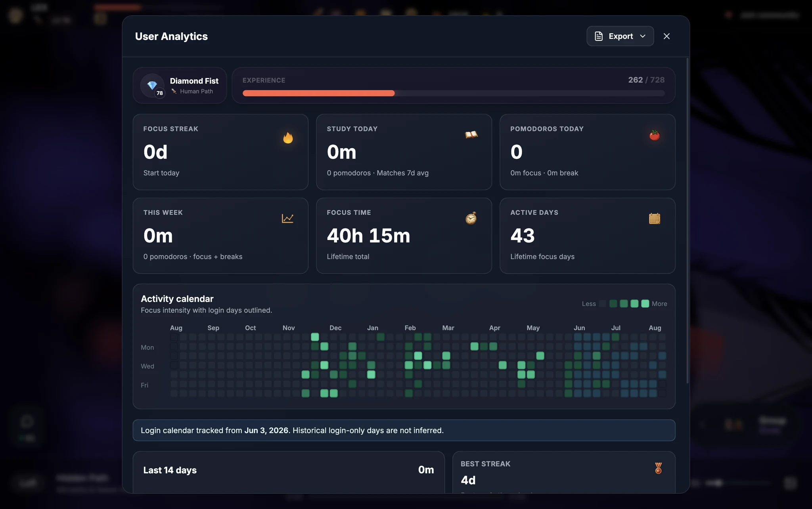Close the User Analytics dialog
The width and height of the screenshot is (812, 509).
(666, 36)
